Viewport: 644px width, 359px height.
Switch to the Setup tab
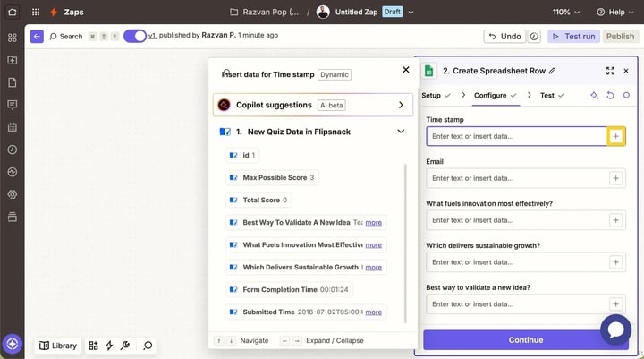pyautogui.click(x=436, y=96)
